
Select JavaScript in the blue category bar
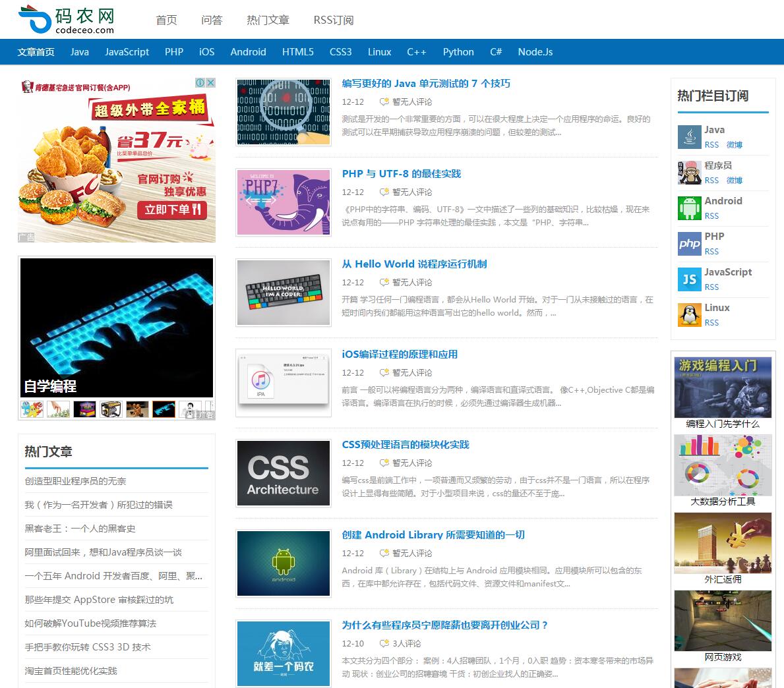(x=127, y=52)
